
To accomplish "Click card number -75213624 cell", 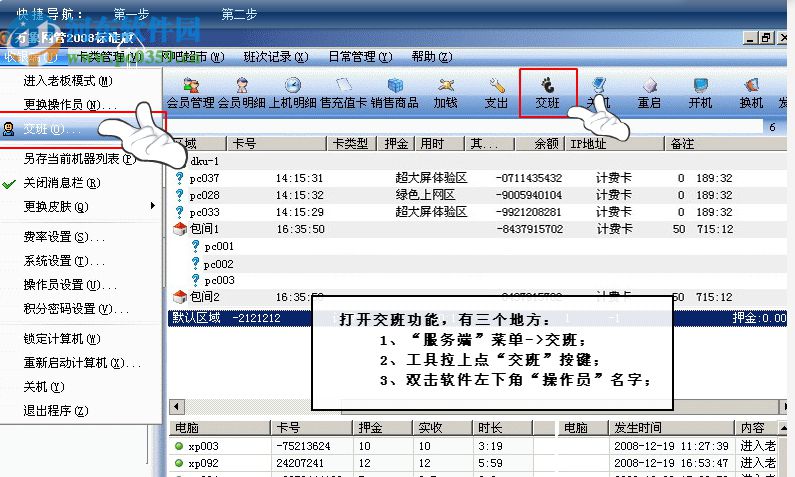I will pos(303,446).
